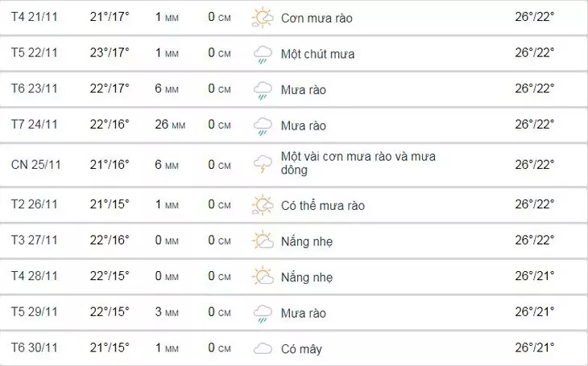The width and height of the screenshot is (588, 366).
Task: Open the T4 21/11 forecast date
Action: point(35,17)
